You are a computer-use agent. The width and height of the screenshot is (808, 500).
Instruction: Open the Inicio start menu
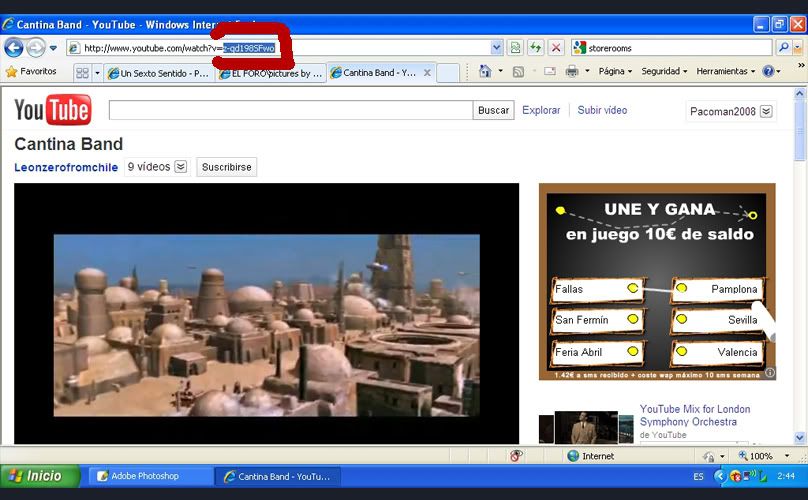40,476
